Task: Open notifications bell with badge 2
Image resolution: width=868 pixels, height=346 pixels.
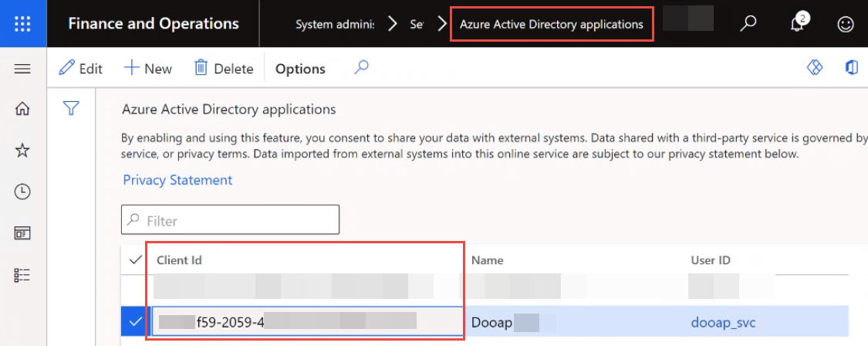Action: click(797, 23)
